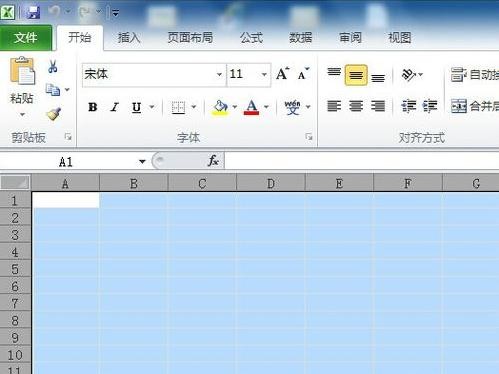Expand the Borders options arrow

click(194, 107)
